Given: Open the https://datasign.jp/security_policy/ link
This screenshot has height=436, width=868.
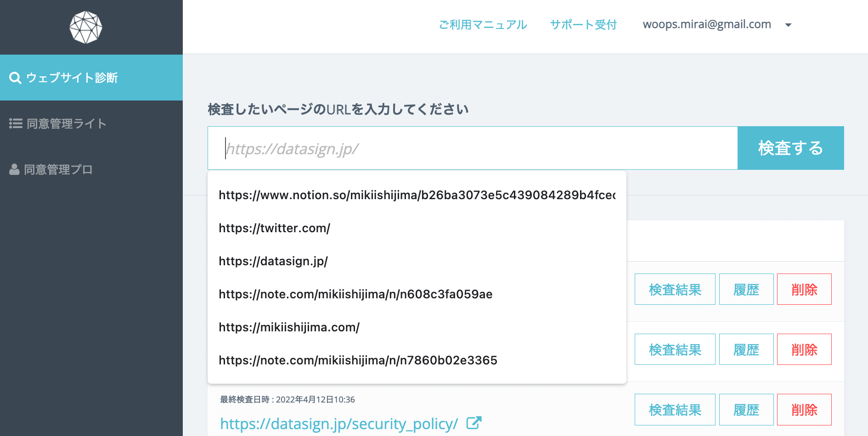Looking at the screenshot, I should pos(339,424).
